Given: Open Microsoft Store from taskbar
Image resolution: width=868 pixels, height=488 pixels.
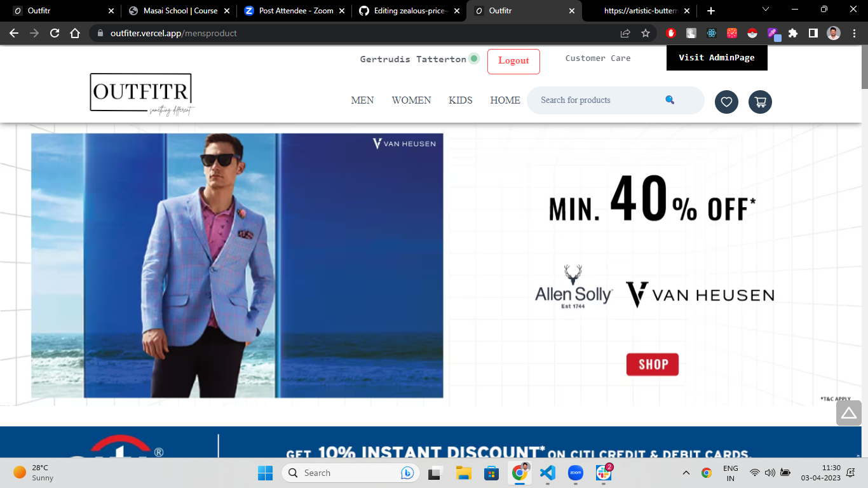Looking at the screenshot, I should coord(491,473).
